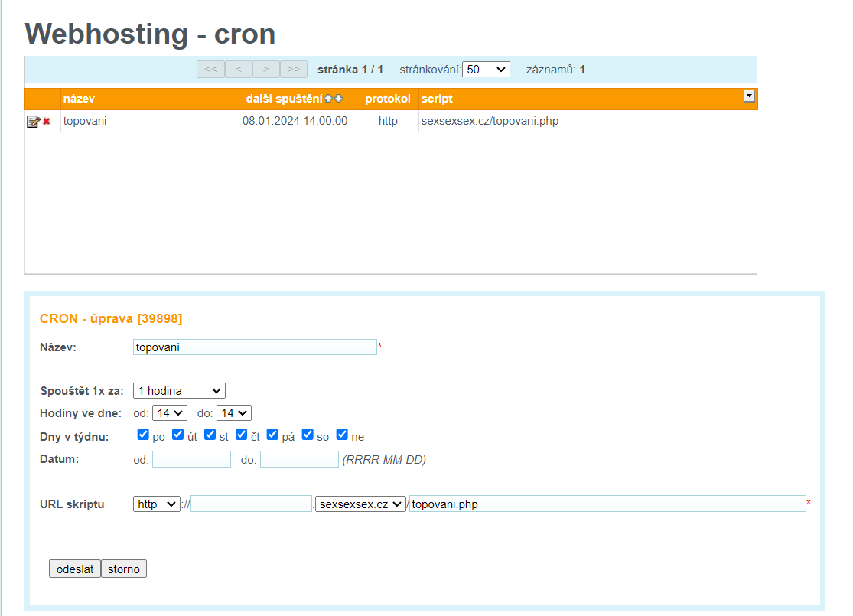The image size is (853, 616).
Task: Expand the 'Spouštět 1x za' interval dropdown
Action: click(179, 391)
